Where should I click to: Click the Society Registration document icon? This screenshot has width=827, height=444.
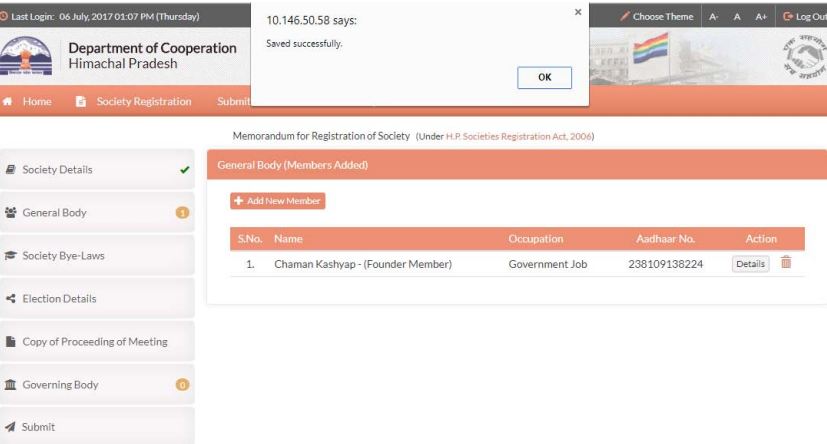tap(81, 101)
